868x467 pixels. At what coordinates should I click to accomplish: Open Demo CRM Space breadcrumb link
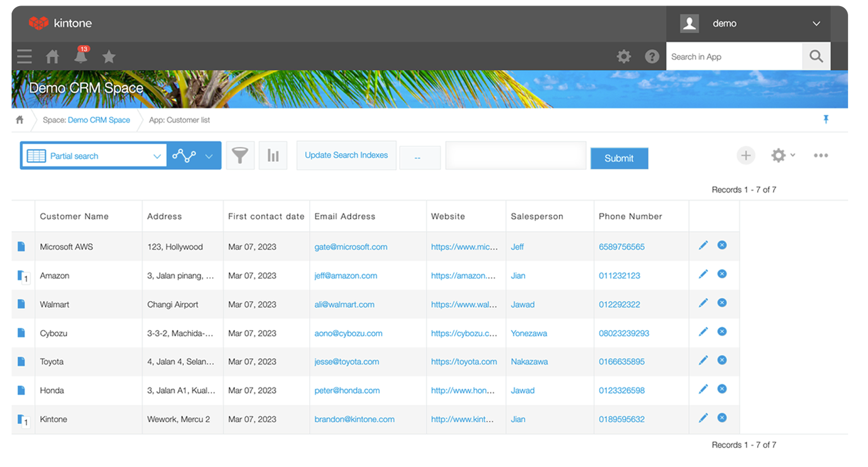99,120
